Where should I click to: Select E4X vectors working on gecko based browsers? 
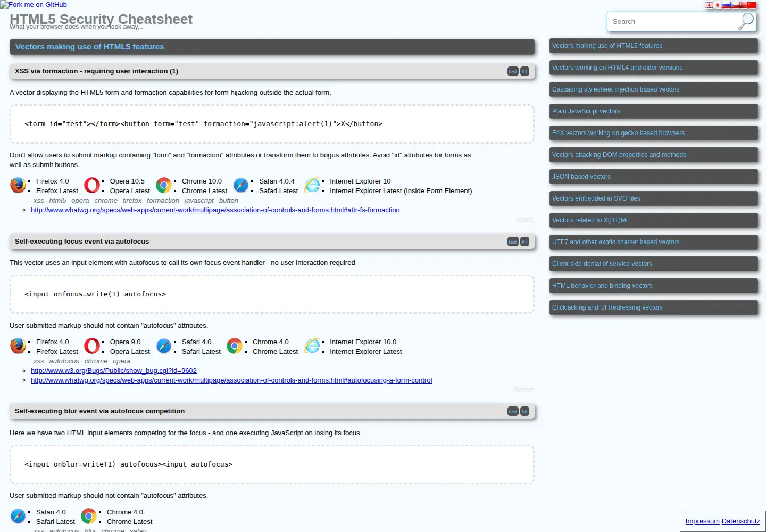click(653, 133)
